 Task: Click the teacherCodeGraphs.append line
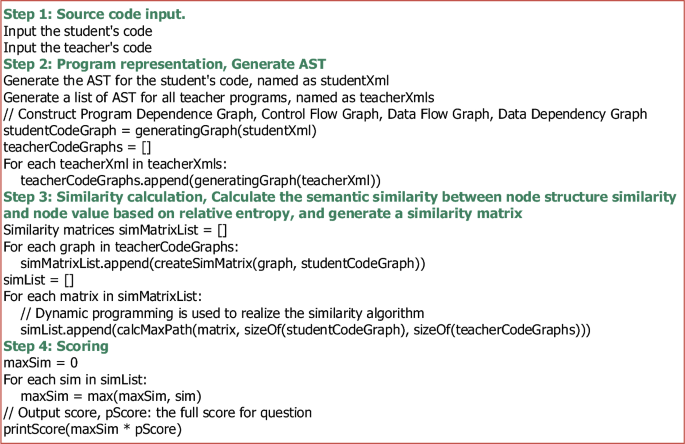pos(201,180)
